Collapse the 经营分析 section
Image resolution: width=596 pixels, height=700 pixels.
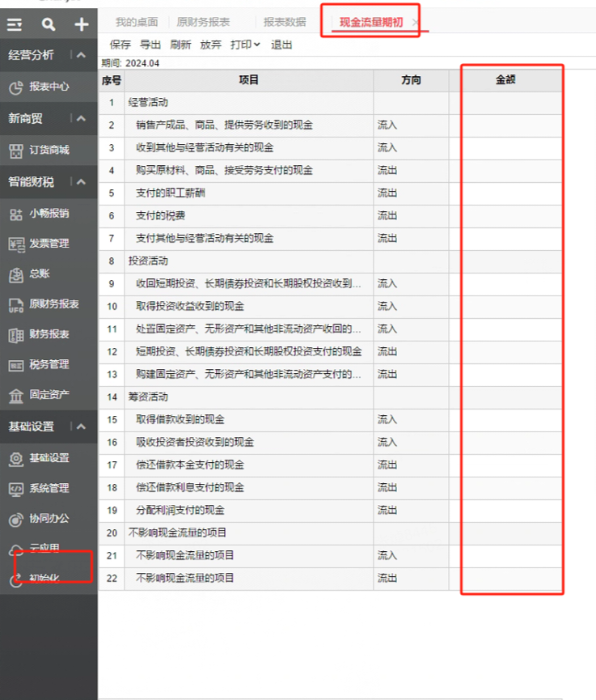tap(81, 55)
